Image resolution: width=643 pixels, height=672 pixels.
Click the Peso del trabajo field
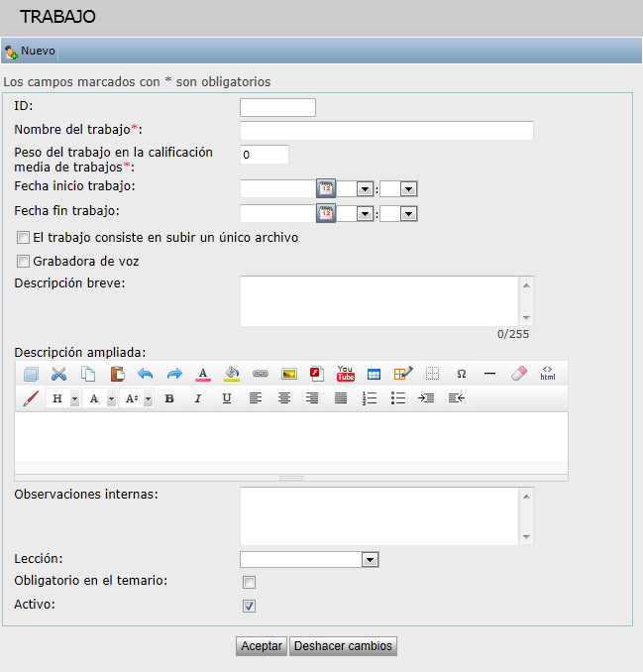pos(265,155)
